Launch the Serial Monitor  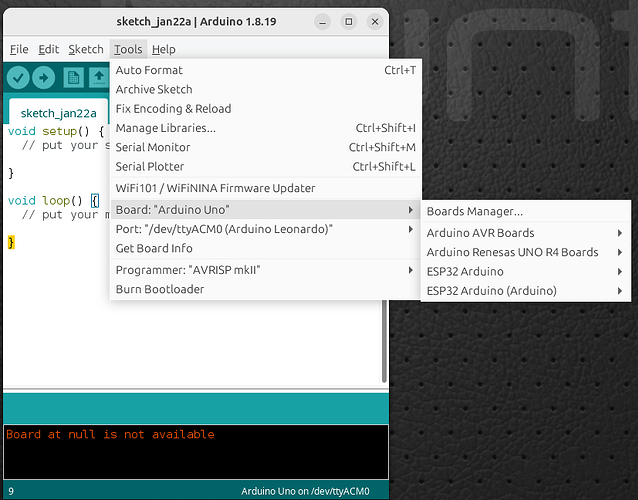click(x=265, y=147)
